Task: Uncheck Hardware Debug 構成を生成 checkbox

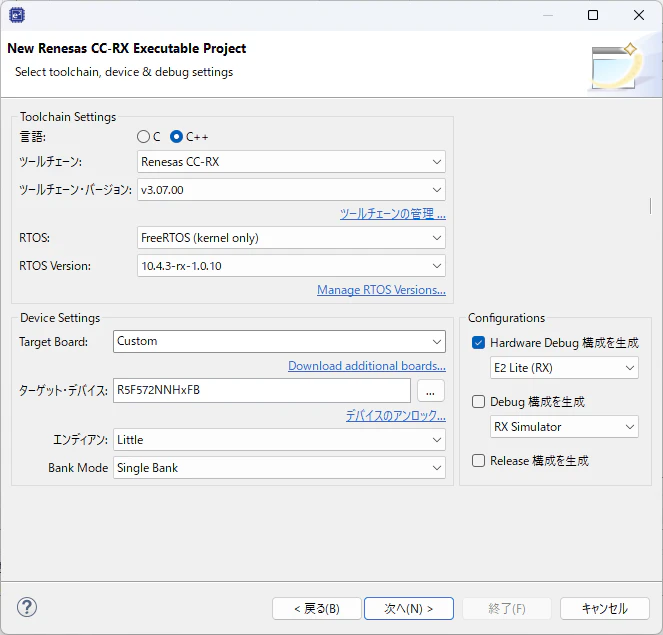Action: [478, 342]
